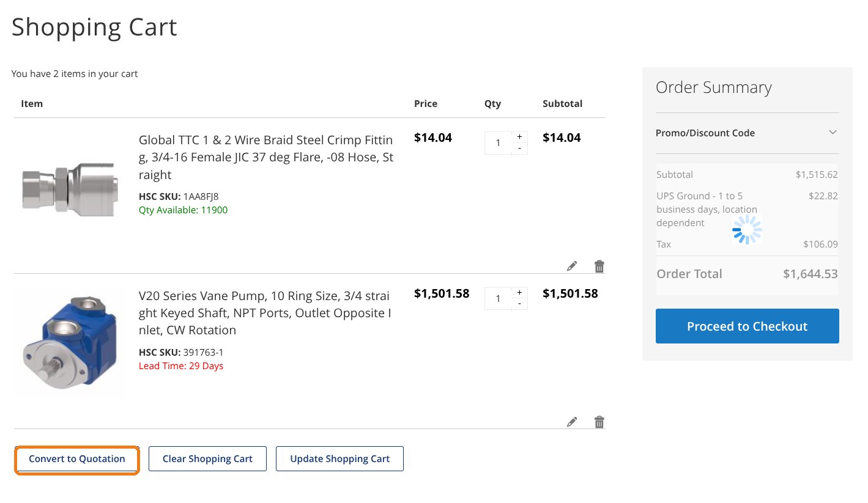Select the Subtotal column header

(562, 104)
